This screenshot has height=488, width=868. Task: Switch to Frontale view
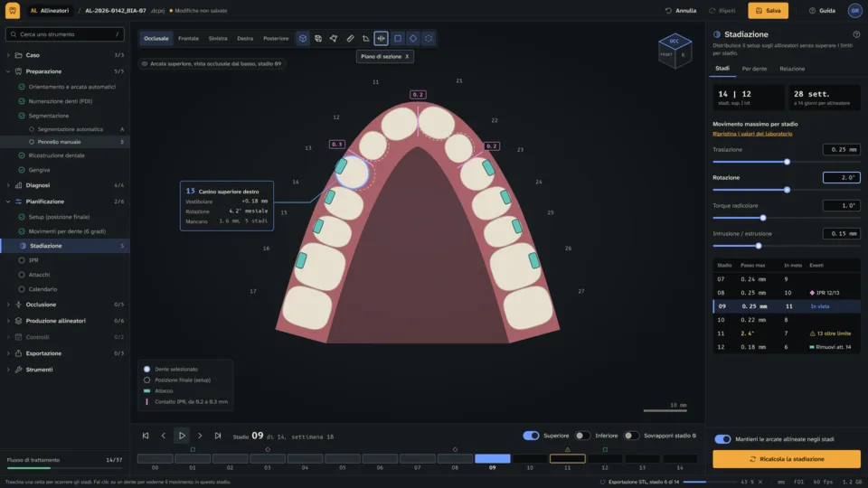(x=188, y=39)
